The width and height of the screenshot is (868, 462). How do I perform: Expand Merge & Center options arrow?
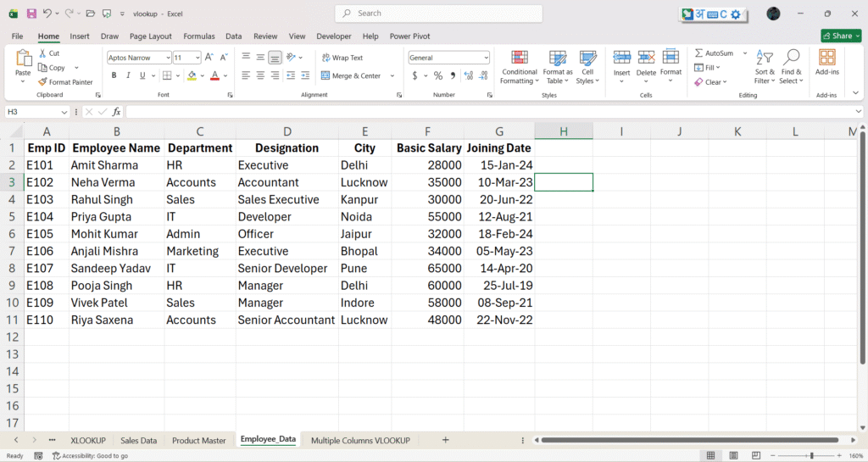(392, 75)
